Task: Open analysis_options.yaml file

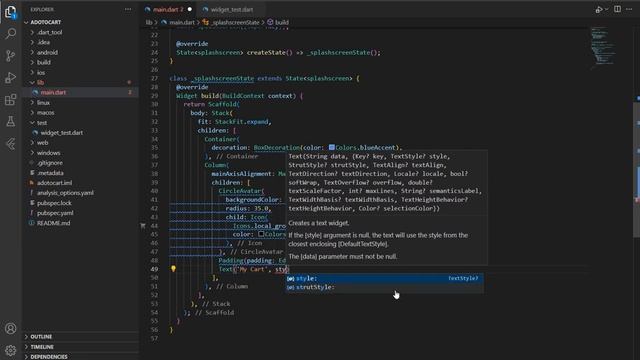Action: pos(65,193)
